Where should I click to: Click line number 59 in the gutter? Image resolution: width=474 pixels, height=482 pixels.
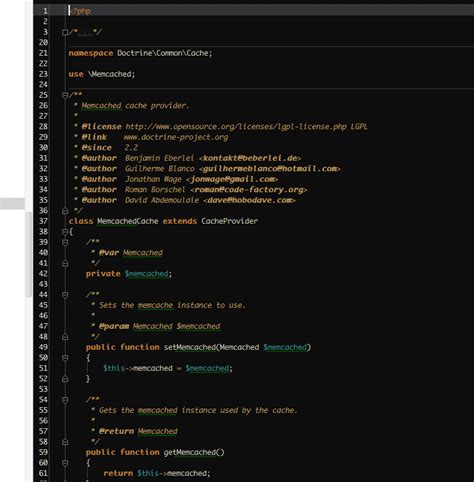click(x=43, y=452)
